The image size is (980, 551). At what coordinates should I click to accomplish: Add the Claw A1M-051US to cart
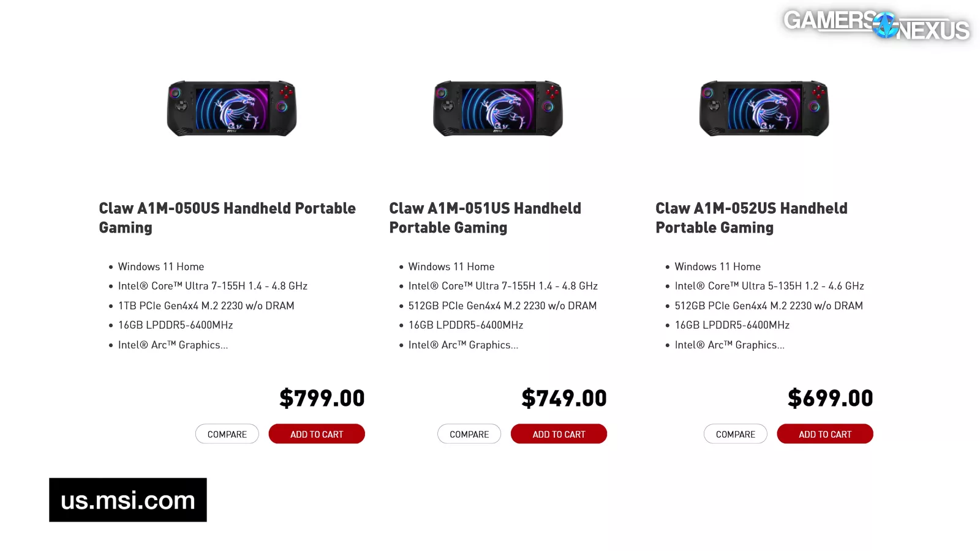click(x=559, y=434)
